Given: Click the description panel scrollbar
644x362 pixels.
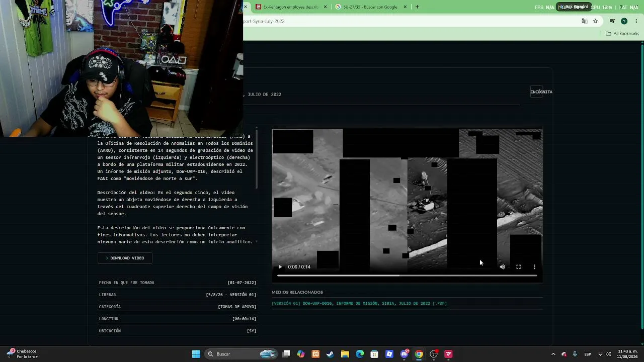Looking at the screenshot, I should 257,158.
